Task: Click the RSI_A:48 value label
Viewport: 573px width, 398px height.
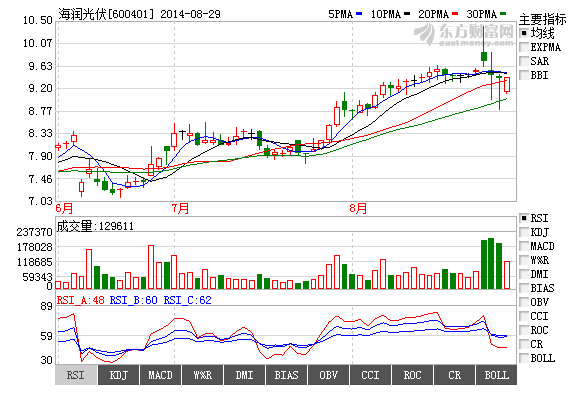Action: (x=81, y=300)
